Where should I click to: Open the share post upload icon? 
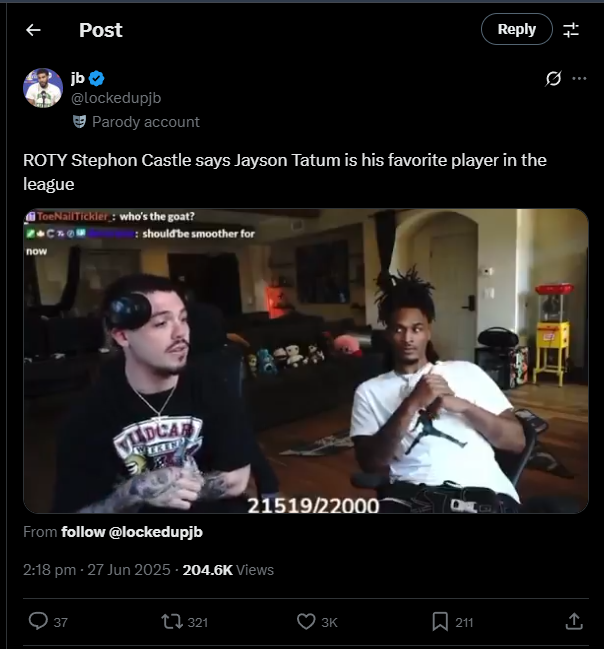coord(574,621)
